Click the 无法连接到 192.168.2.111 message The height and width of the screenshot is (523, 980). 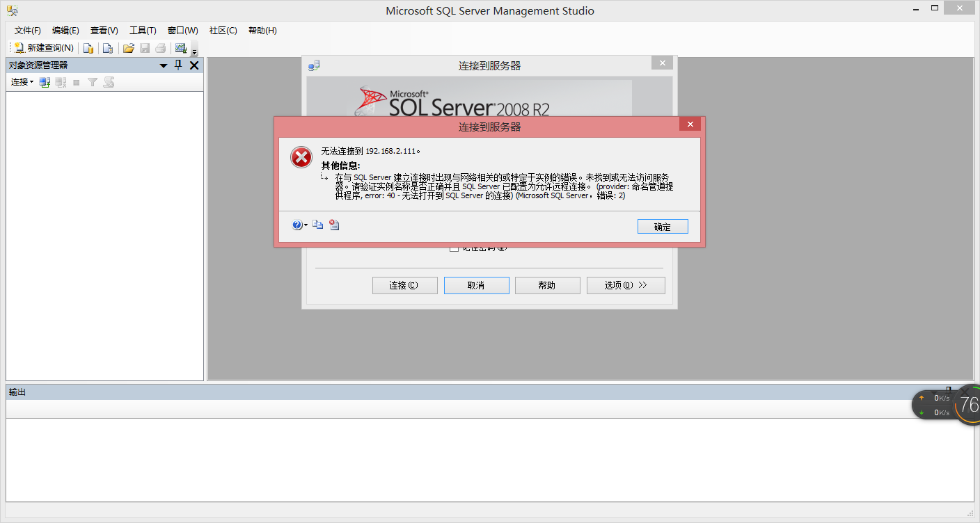coord(371,151)
